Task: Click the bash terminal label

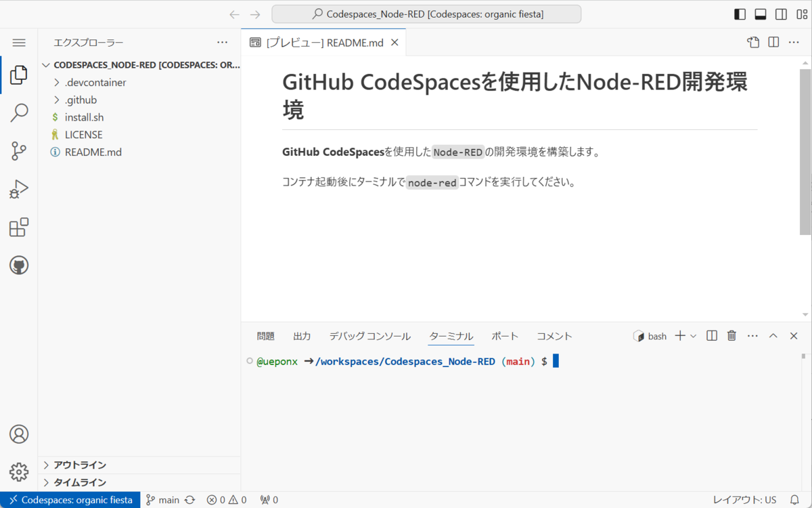Action: [x=650, y=336]
